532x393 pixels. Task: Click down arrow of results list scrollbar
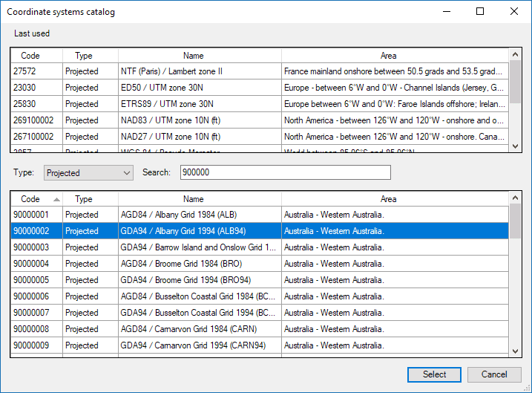click(x=515, y=351)
